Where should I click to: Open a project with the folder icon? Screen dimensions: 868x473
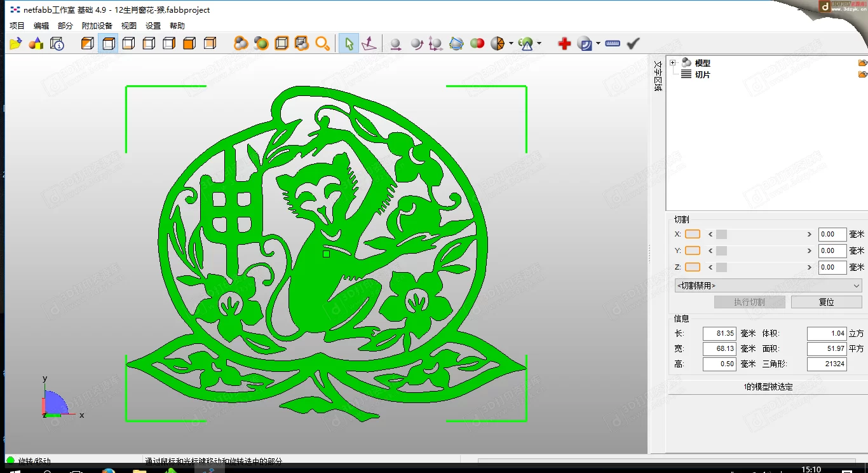[16, 43]
